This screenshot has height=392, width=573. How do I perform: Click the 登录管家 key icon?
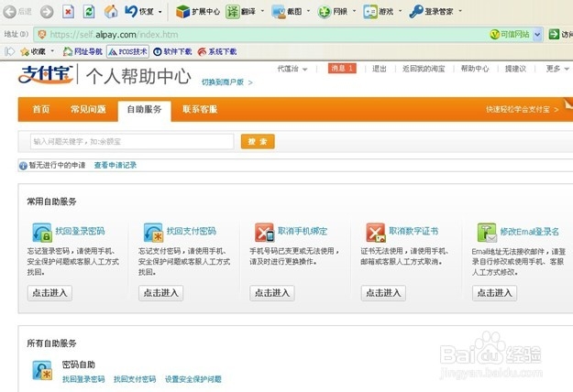[416, 12]
